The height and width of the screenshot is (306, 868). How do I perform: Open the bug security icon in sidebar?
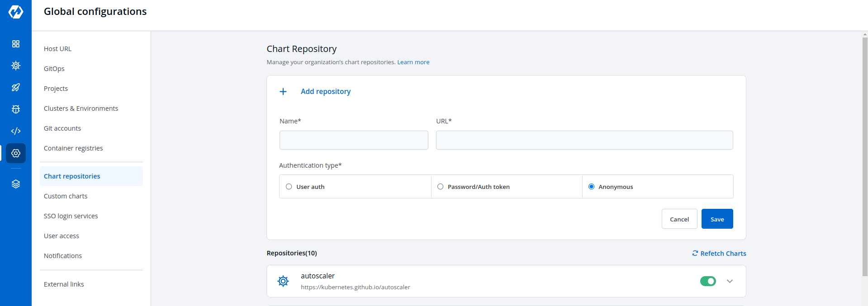(16, 109)
